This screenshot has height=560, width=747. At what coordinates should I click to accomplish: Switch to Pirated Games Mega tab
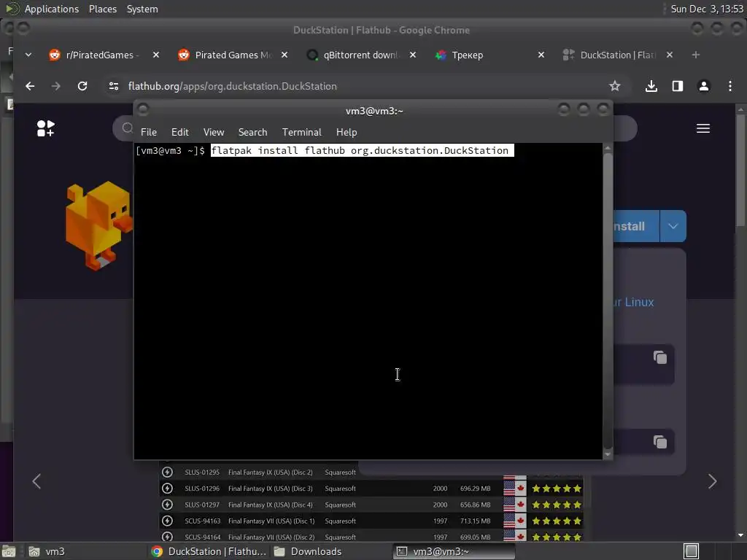coord(233,55)
